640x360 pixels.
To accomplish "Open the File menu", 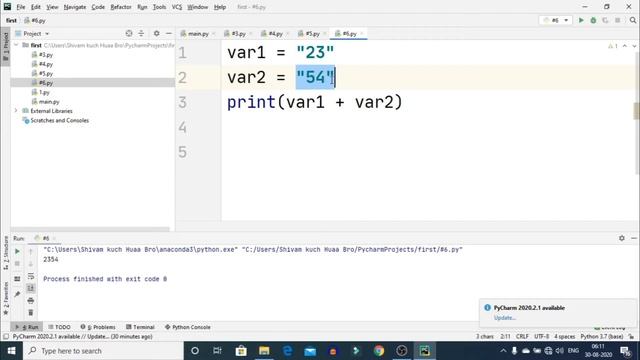I will coord(20,7).
